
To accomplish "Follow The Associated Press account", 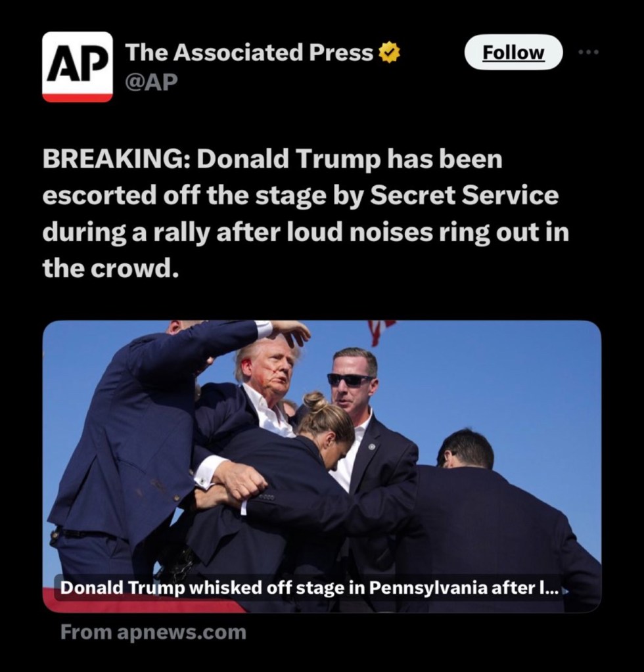I will [513, 53].
